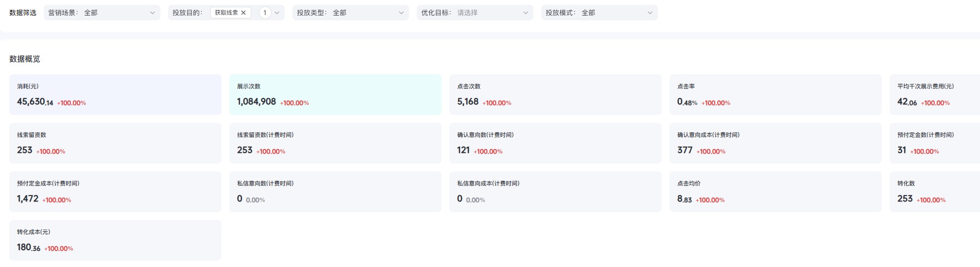Expand the 投放模式 dropdown
Image resolution: width=980 pixels, height=267 pixels.
[x=599, y=13]
